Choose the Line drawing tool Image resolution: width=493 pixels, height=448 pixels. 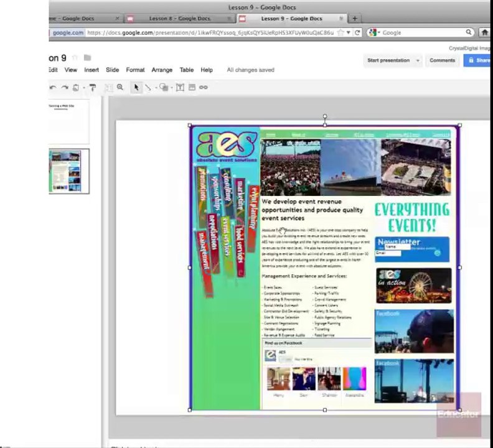148,87
